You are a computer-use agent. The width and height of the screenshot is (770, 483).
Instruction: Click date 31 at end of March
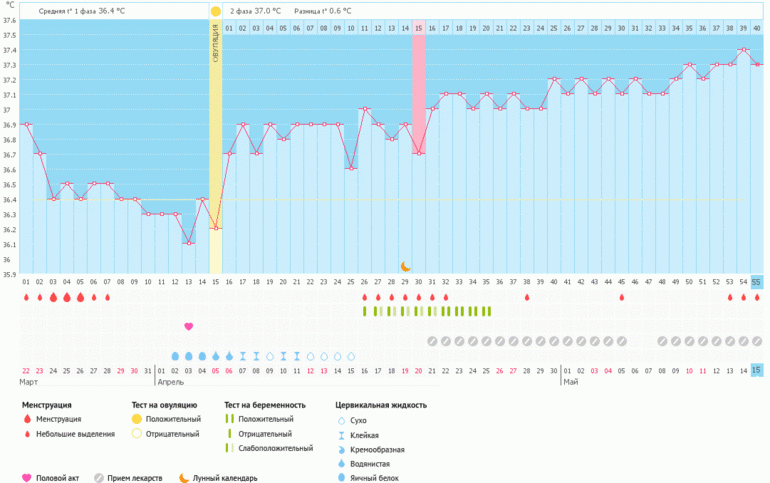pos(148,371)
